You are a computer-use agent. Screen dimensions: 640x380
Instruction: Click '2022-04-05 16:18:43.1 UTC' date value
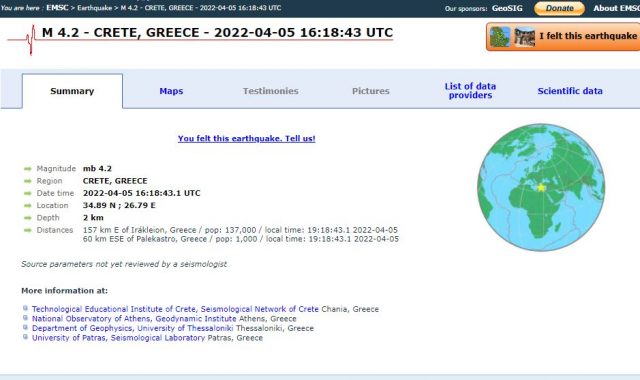[x=142, y=193]
